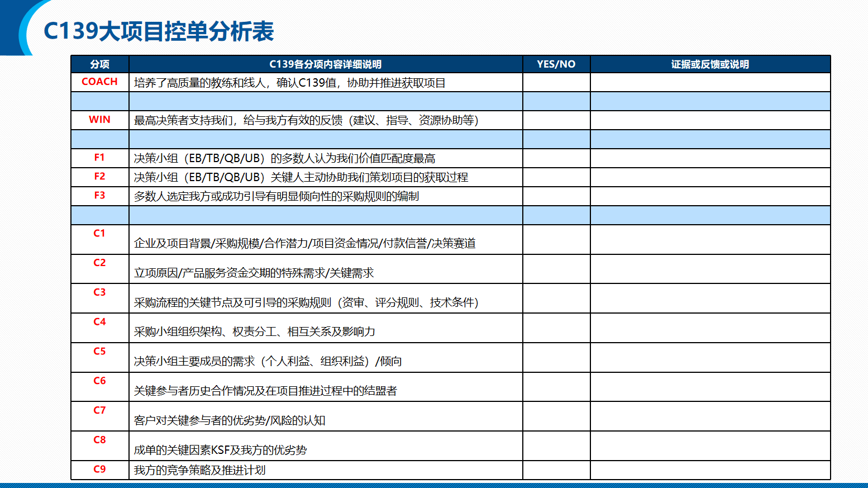Select C7 description 客户对关键参与者的优劣势
The width and height of the screenshot is (868, 488).
point(230,420)
